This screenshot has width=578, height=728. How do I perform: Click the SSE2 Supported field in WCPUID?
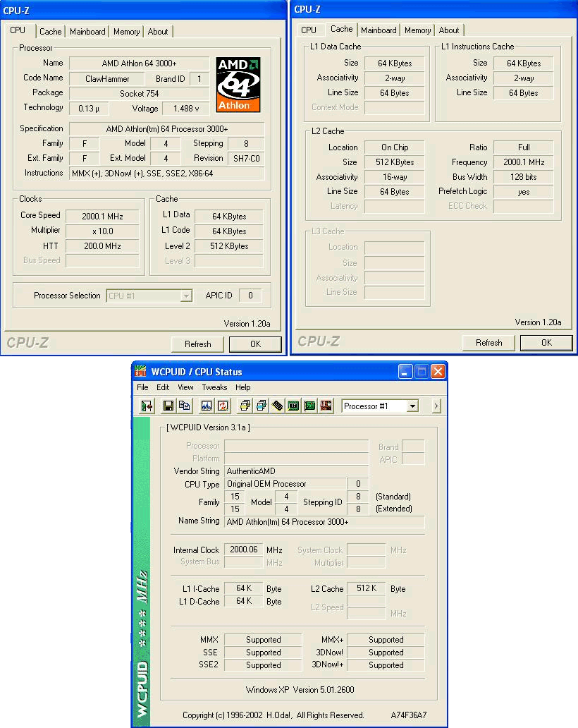pos(263,665)
